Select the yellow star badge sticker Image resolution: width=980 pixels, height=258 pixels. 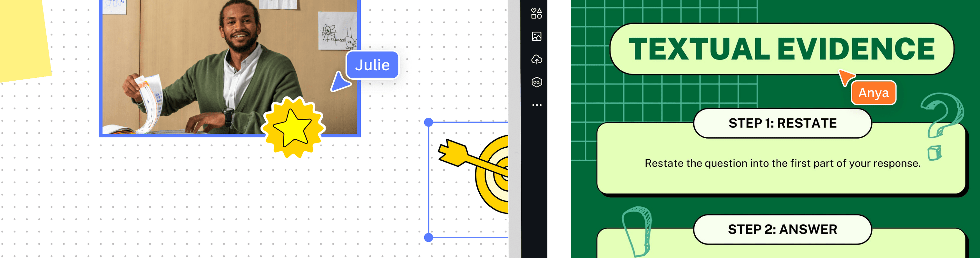point(293,127)
